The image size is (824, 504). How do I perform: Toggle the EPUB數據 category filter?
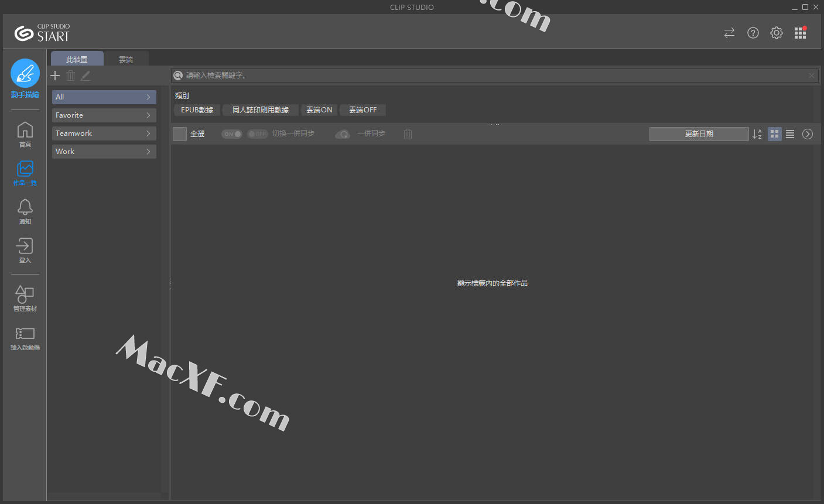click(x=197, y=110)
